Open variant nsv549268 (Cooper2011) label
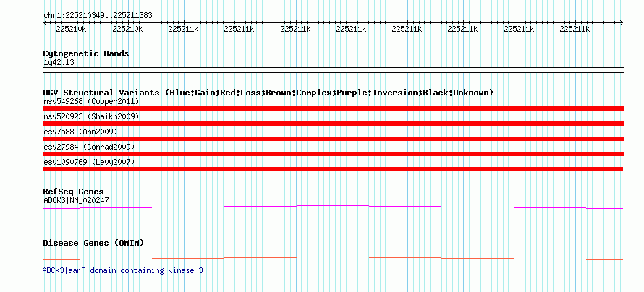Screen dimensions: 644x292 pos(91,101)
